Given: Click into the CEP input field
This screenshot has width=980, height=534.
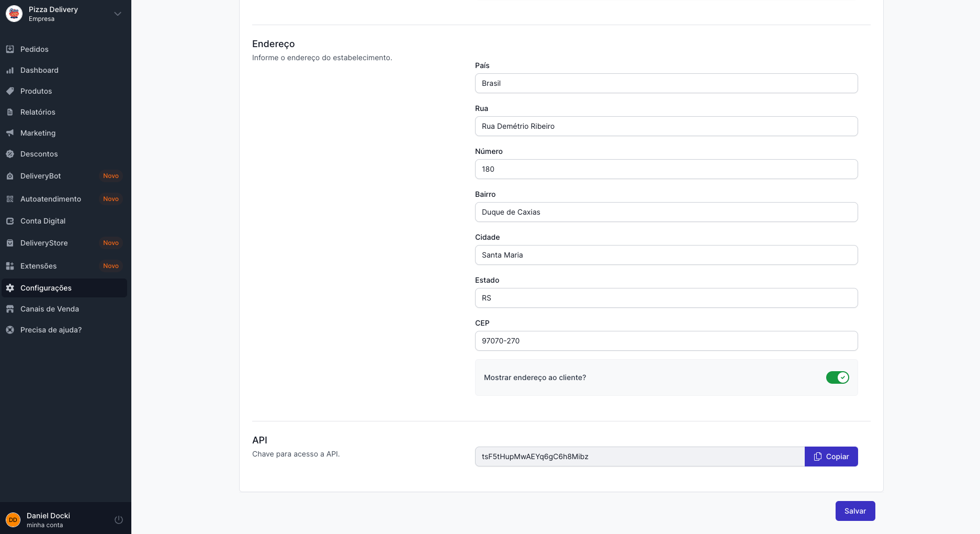Looking at the screenshot, I should (x=666, y=341).
